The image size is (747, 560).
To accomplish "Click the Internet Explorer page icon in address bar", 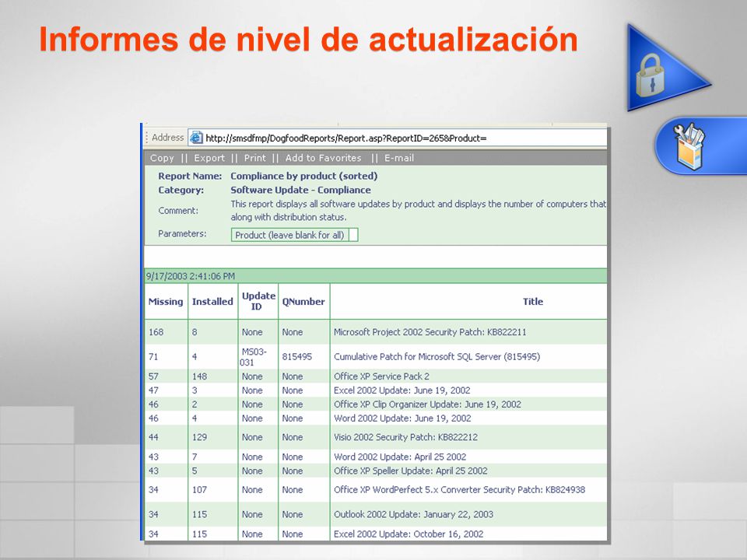I will click(196, 138).
